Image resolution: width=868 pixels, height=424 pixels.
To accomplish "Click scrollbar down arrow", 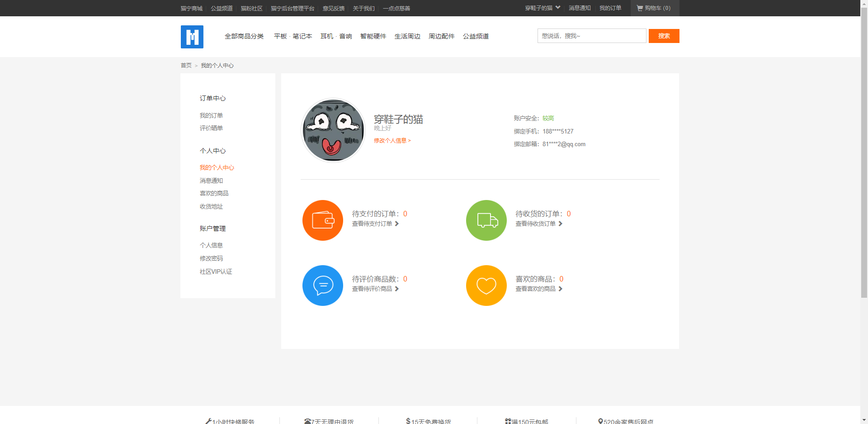I will (x=864, y=420).
